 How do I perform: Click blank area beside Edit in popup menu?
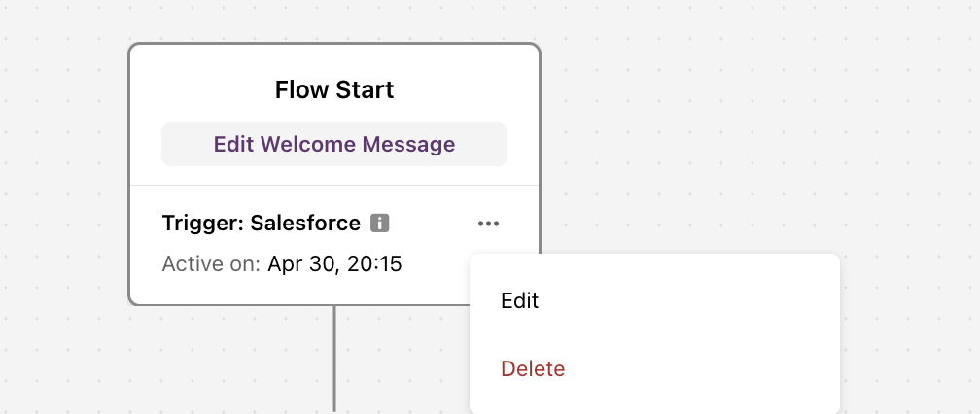pos(687,301)
